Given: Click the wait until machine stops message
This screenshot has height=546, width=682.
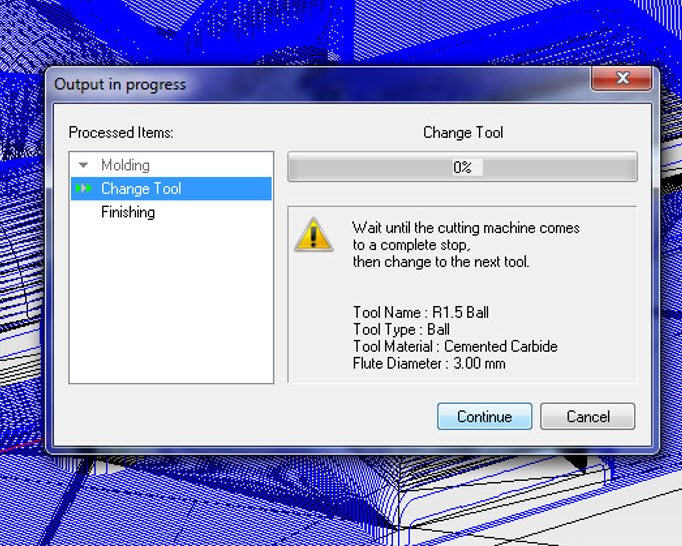Looking at the screenshot, I should click(x=466, y=245).
